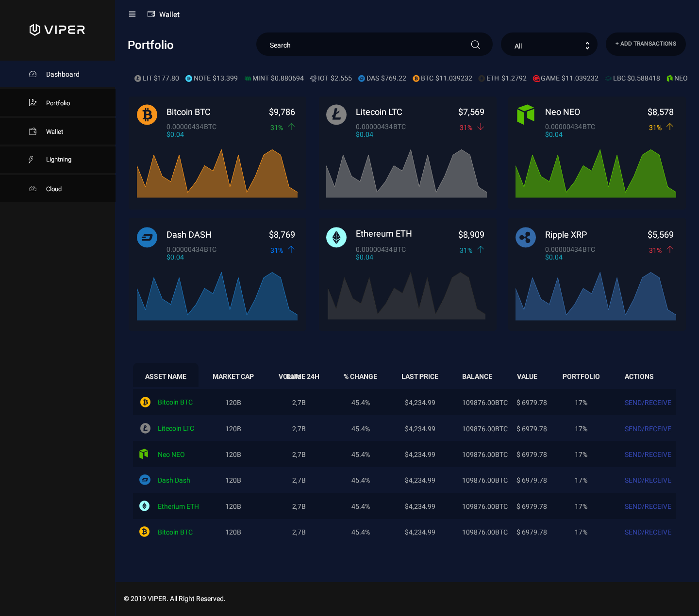Click the Cloud icon in sidebar
699x616 pixels.
click(33, 189)
